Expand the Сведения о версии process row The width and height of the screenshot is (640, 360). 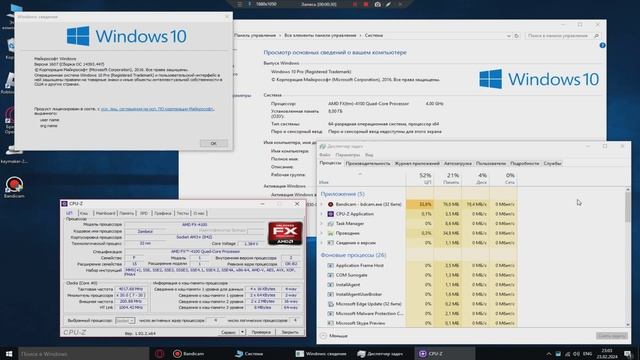click(x=322, y=243)
